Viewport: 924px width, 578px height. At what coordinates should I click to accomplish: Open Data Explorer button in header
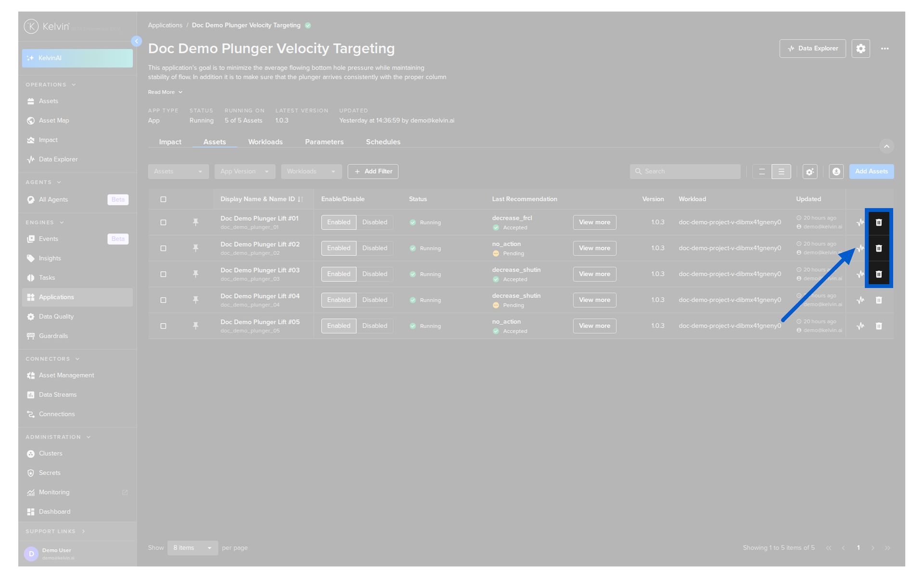click(x=812, y=49)
